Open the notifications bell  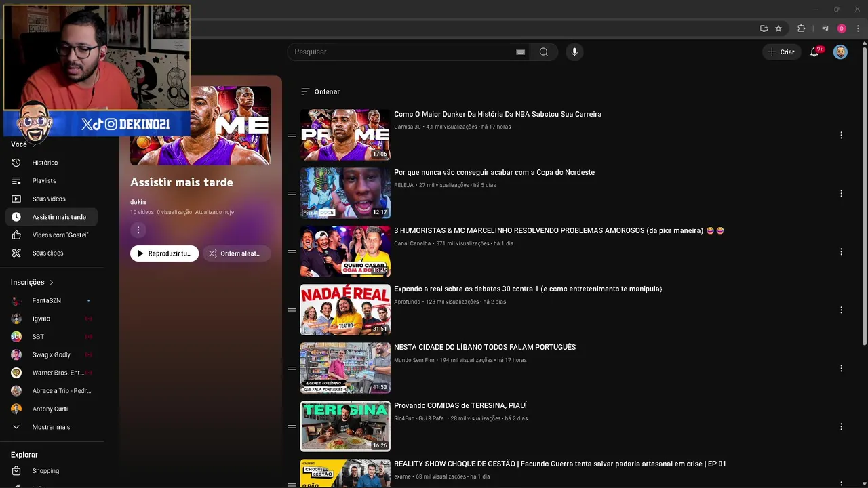click(x=814, y=52)
